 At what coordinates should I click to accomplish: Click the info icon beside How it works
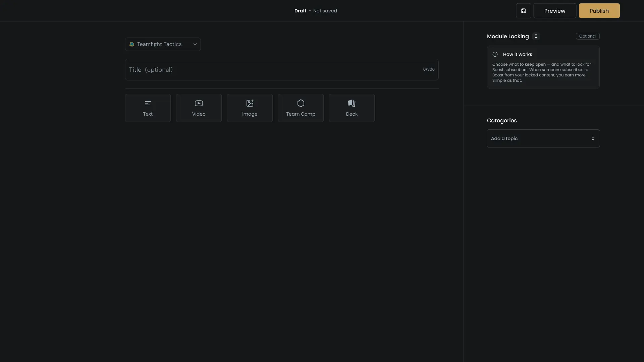pyautogui.click(x=495, y=54)
